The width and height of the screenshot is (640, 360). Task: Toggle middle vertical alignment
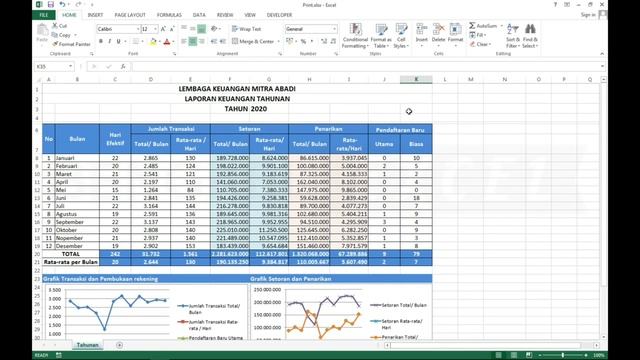pyautogui.click(x=193, y=29)
